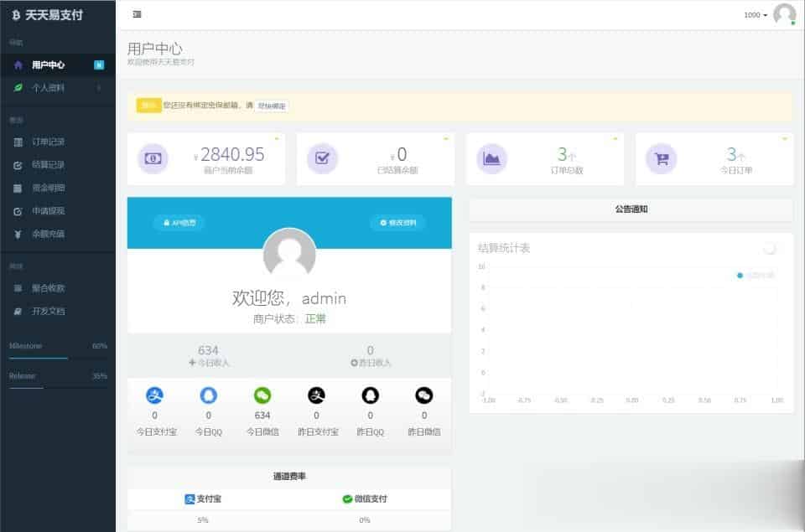Click the black WeChat icon for 昨日微信

424,395
